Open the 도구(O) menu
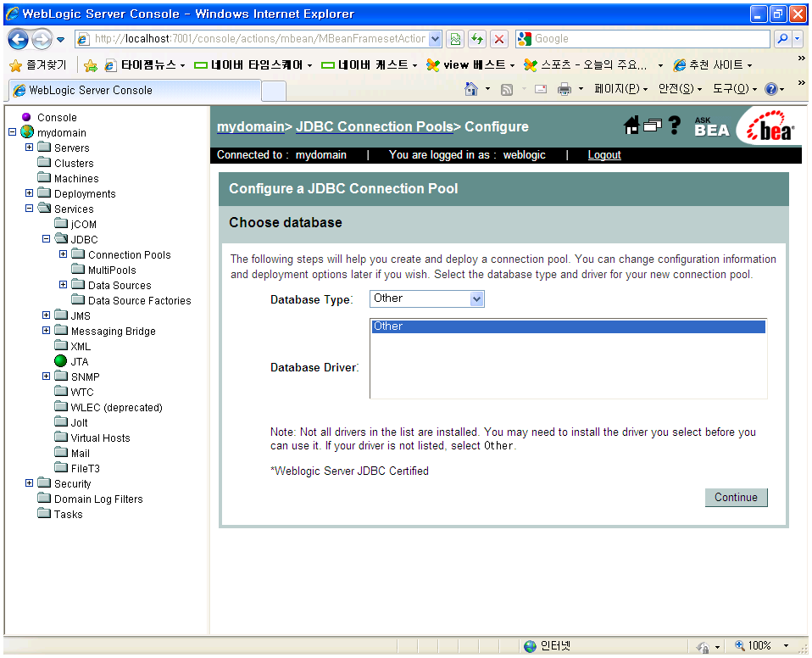The width and height of the screenshot is (812, 658). point(734,89)
